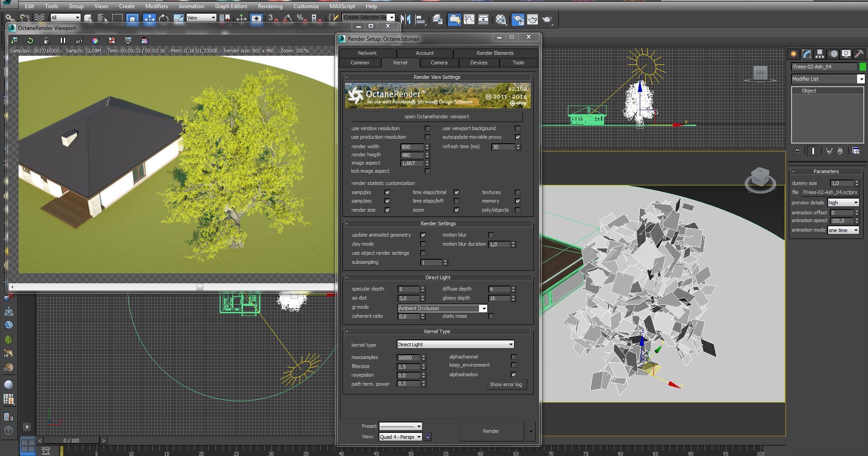868x456 pixels.
Task: Open the Modifier List dropdown
Action: [x=861, y=79]
